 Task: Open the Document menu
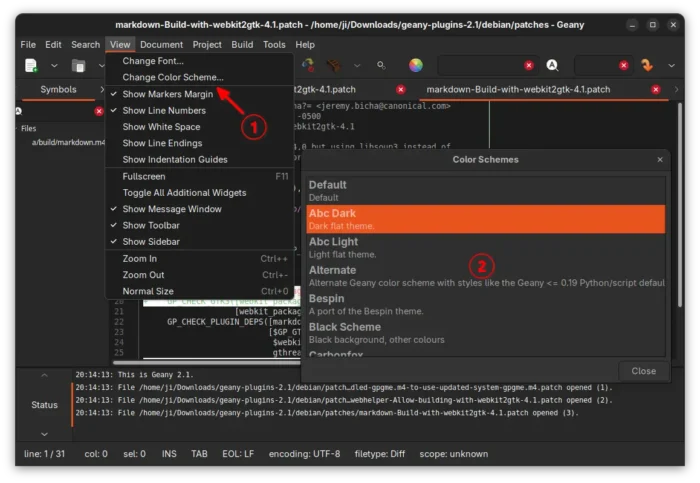[x=161, y=44]
